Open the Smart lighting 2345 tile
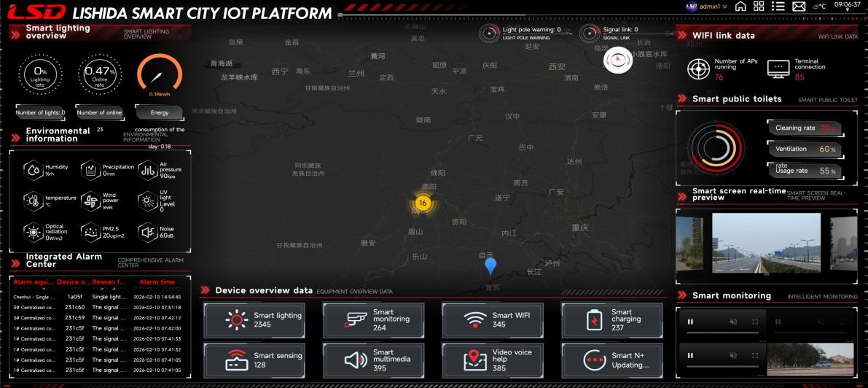Image resolution: width=868 pixels, height=388 pixels. point(254,320)
